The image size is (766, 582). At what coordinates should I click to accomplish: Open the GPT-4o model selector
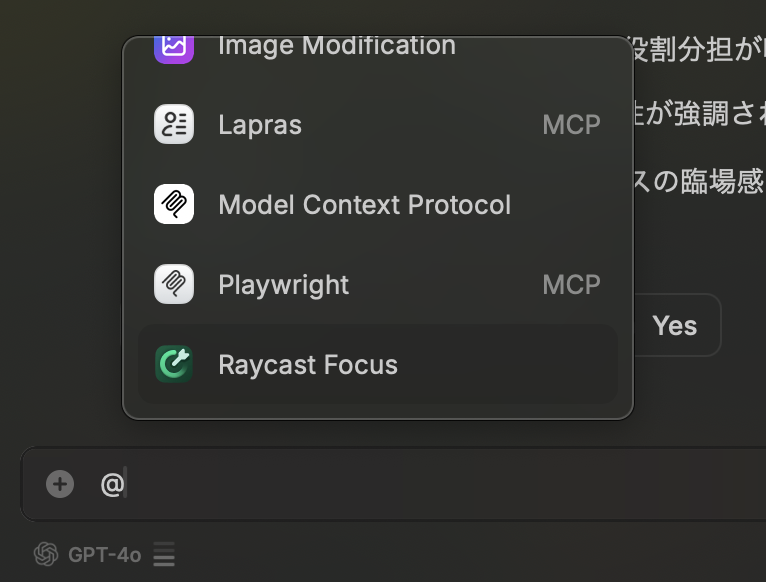point(105,555)
